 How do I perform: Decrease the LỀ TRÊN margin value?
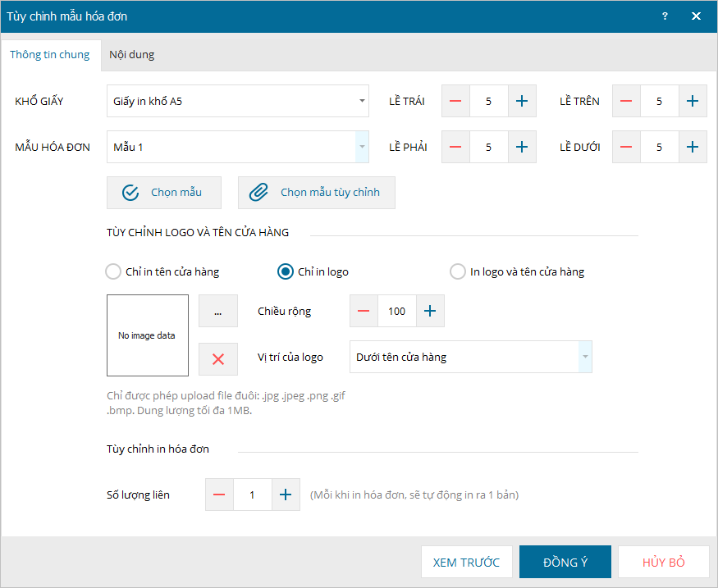626,101
